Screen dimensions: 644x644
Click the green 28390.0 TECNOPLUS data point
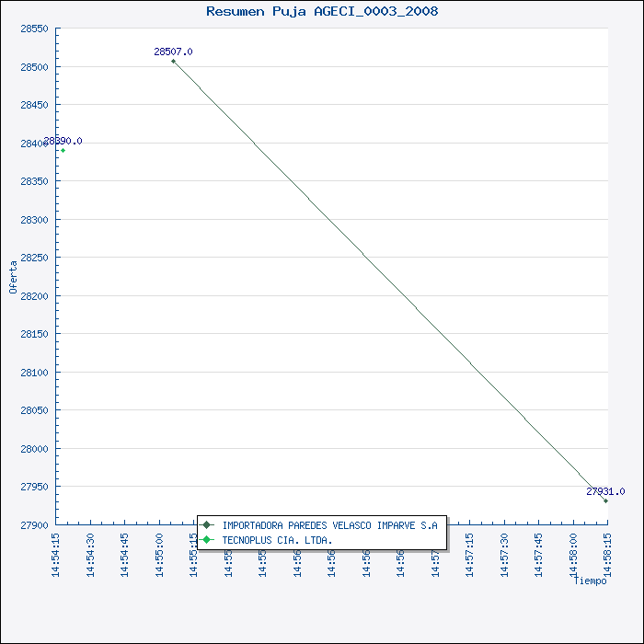pos(63,150)
